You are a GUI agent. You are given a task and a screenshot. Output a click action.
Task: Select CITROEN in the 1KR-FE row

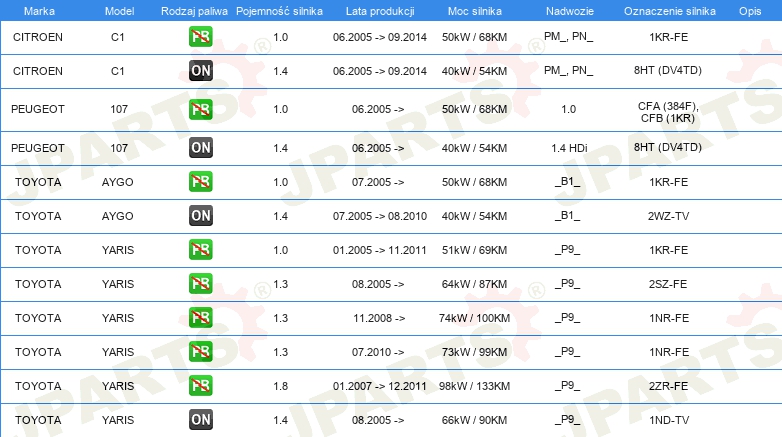tap(38, 37)
